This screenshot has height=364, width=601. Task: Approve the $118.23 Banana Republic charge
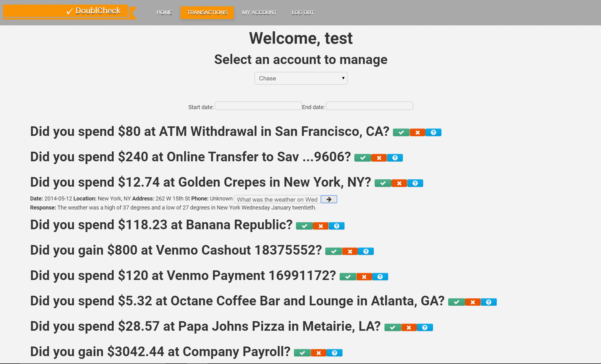click(x=304, y=226)
